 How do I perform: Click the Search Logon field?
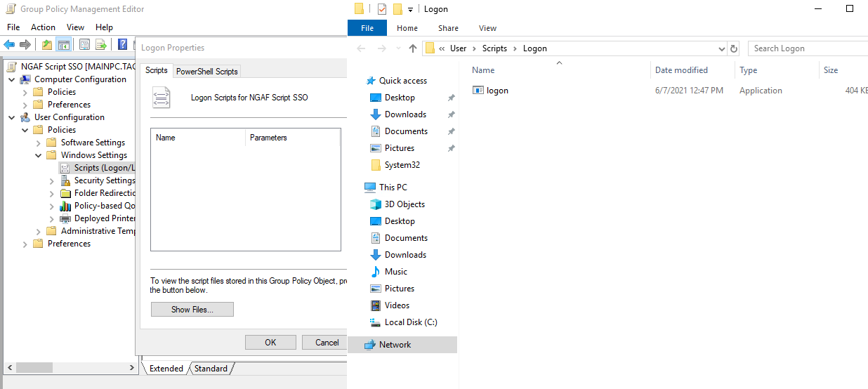coord(808,48)
